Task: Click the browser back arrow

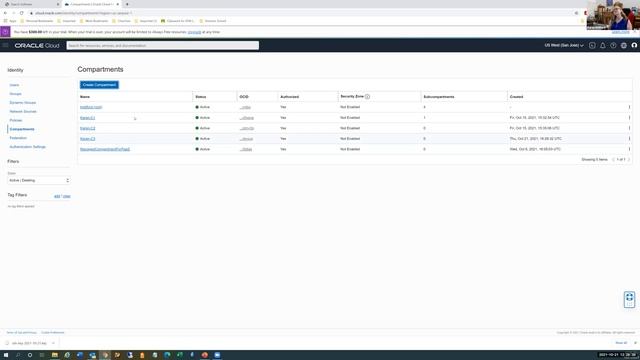Action: point(5,13)
